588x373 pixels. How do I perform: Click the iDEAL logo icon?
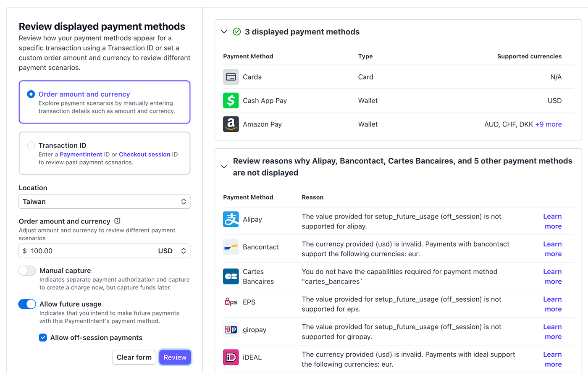pos(231,357)
